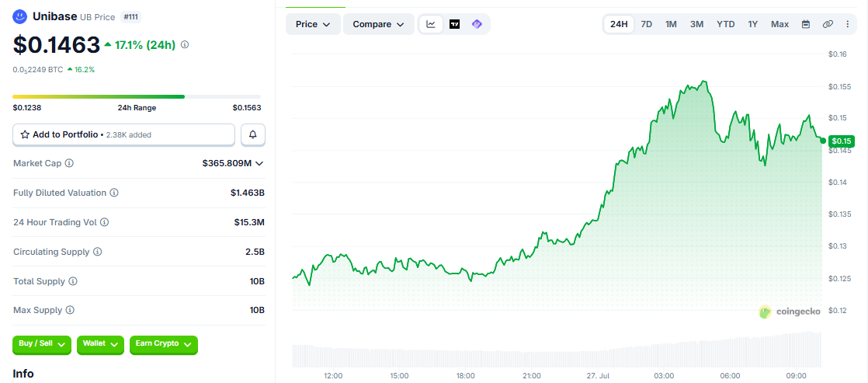Click the star icon in Add to Portfolio

tap(25, 134)
